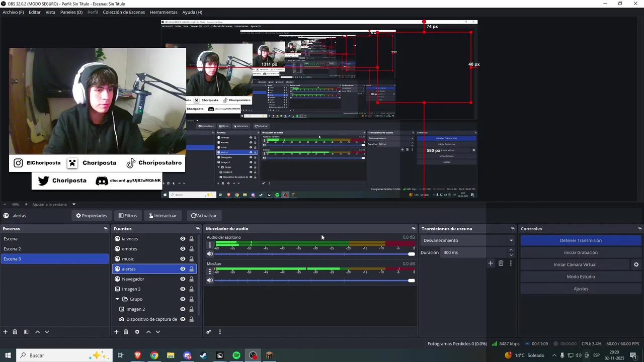This screenshot has height=362, width=644.
Task: Unlock the alertas source lock
Action: [191, 269]
